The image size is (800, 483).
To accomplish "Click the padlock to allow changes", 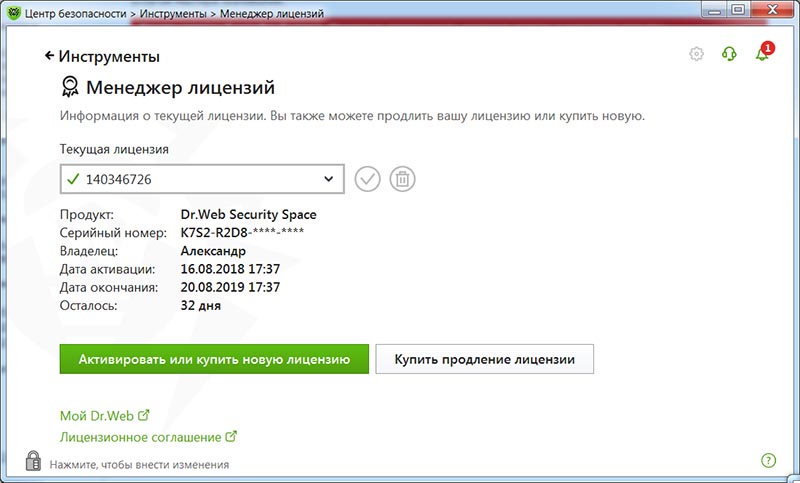I will tap(33, 461).
